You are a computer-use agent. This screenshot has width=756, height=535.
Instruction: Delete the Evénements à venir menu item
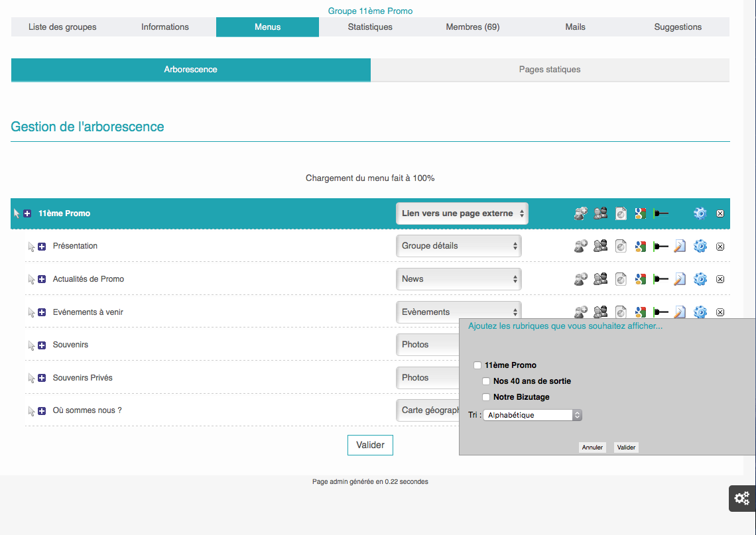(x=720, y=312)
